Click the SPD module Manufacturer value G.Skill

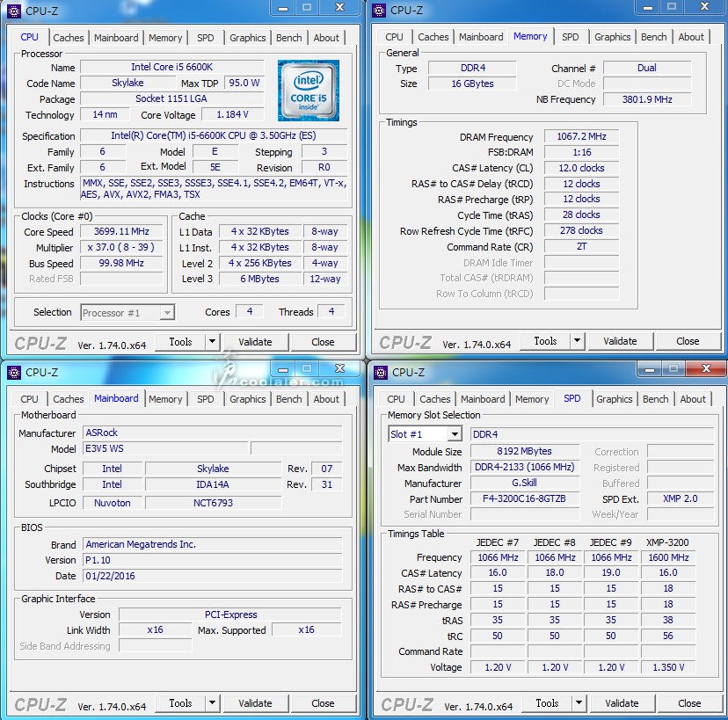click(525, 483)
